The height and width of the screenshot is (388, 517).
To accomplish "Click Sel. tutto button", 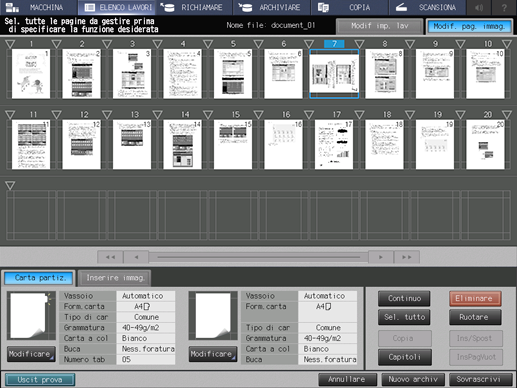I will pyautogui.click(x=404, y=317).
